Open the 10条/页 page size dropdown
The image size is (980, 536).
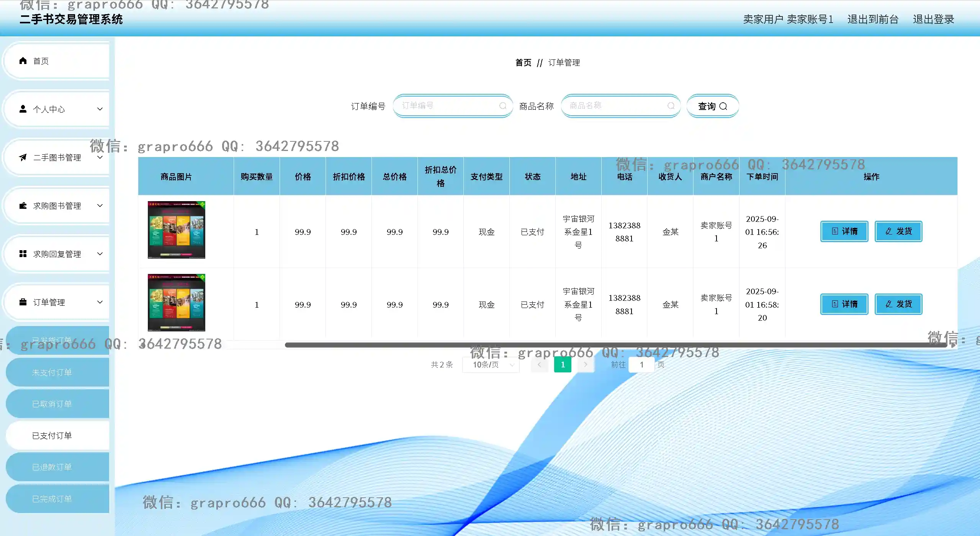(x=491, y=365)
